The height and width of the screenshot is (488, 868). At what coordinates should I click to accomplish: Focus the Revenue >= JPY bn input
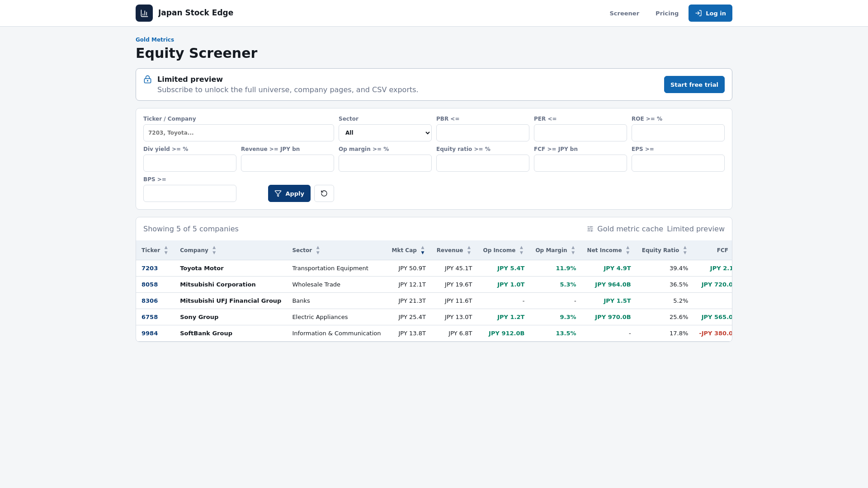click(288, 163)
